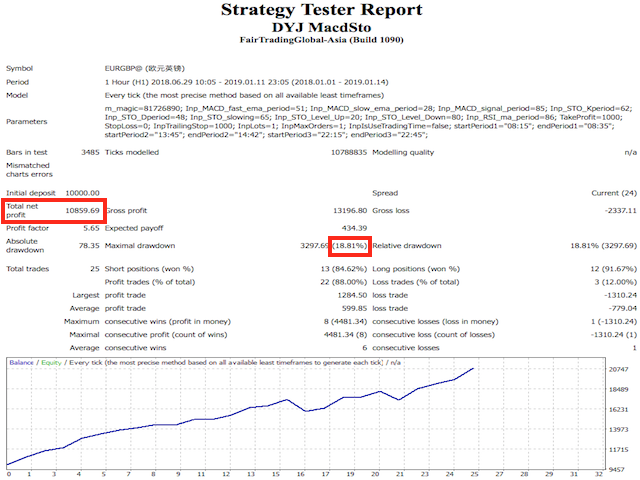This screenshot has width=640, height=480.
Task: Click the 'Equity' legend label in chart
Action: (x=51, y=362)
